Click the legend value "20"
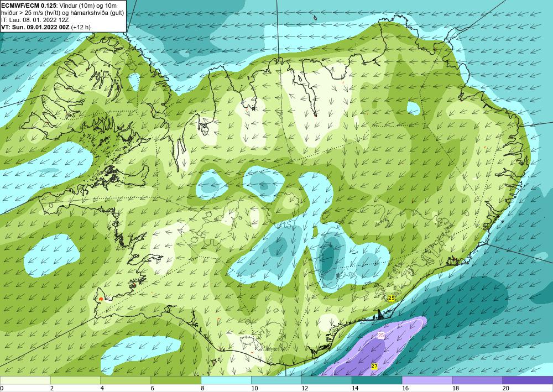 click(506, 389)
